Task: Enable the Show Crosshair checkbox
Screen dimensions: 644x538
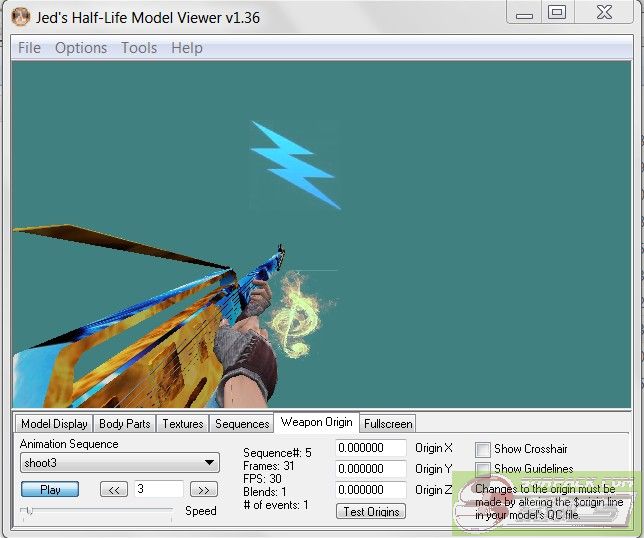Action: tap(483, 449)
